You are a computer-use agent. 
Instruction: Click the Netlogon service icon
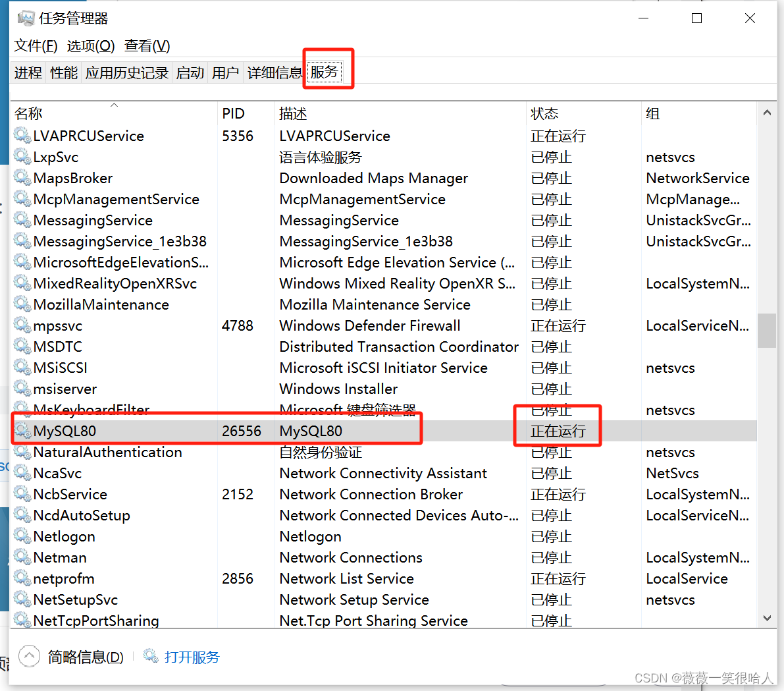22,536
